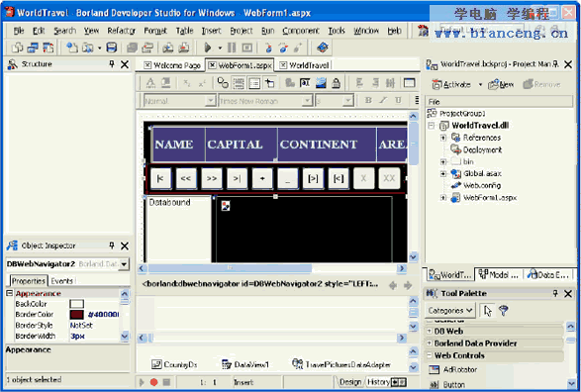The width and height of the screenshot is (581, 392).
Task: Click the Tool Palette filter icon
Action: pyautogui.click(x=504, y=311)
